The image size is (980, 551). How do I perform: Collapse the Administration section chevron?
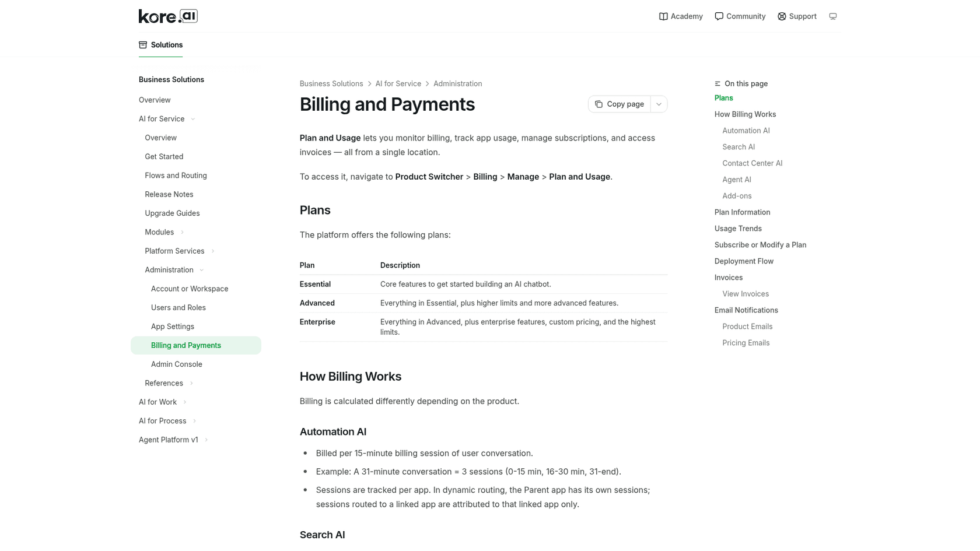(202, 270)
